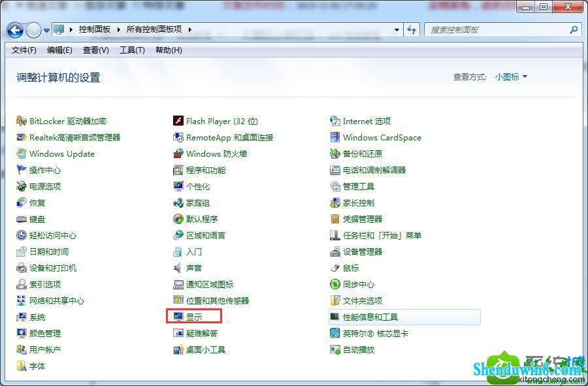This screenshot has height=386, width=588.
Task: Open the 疑难解答 link
Action: [x=202, y=333]
